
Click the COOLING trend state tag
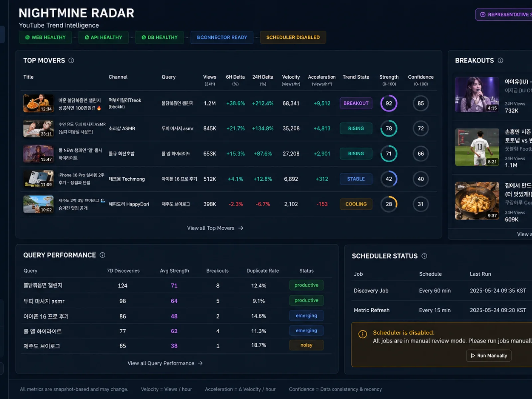(356, 204)
